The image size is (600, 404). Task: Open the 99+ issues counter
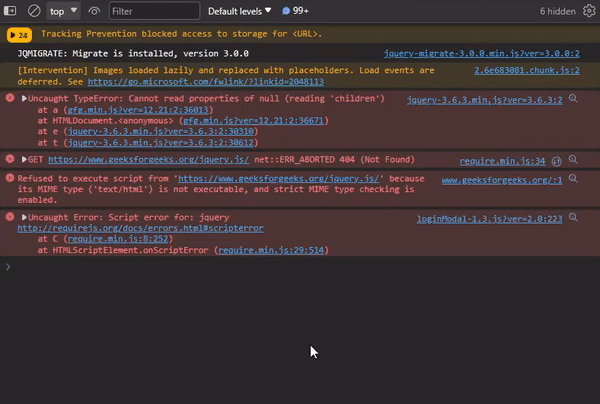point(295,11)
